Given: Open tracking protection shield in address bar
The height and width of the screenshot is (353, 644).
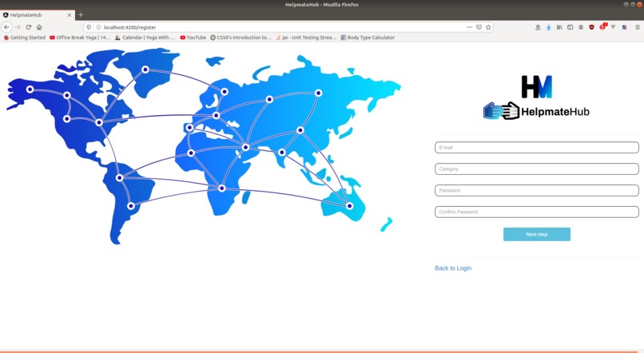Looking at the screenshot, I should (89, 27).
